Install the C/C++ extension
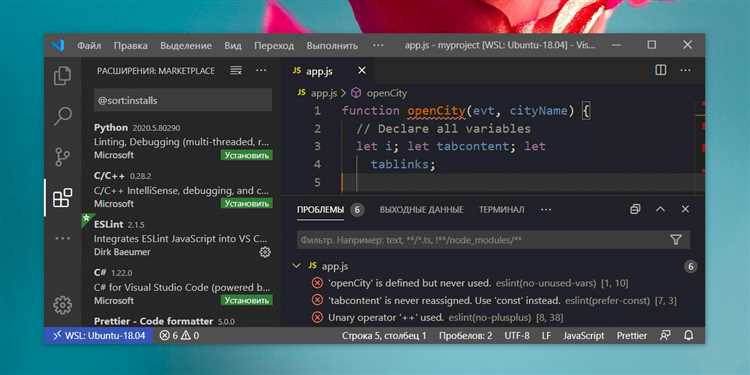Image resolution: width=750 pixels, height=375 pixels. [246, 203]
